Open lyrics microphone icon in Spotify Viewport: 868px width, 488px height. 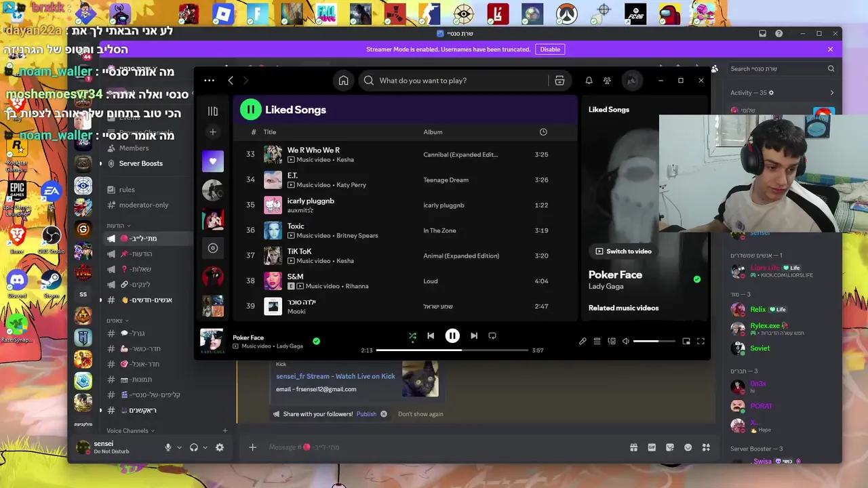point(583,341)
